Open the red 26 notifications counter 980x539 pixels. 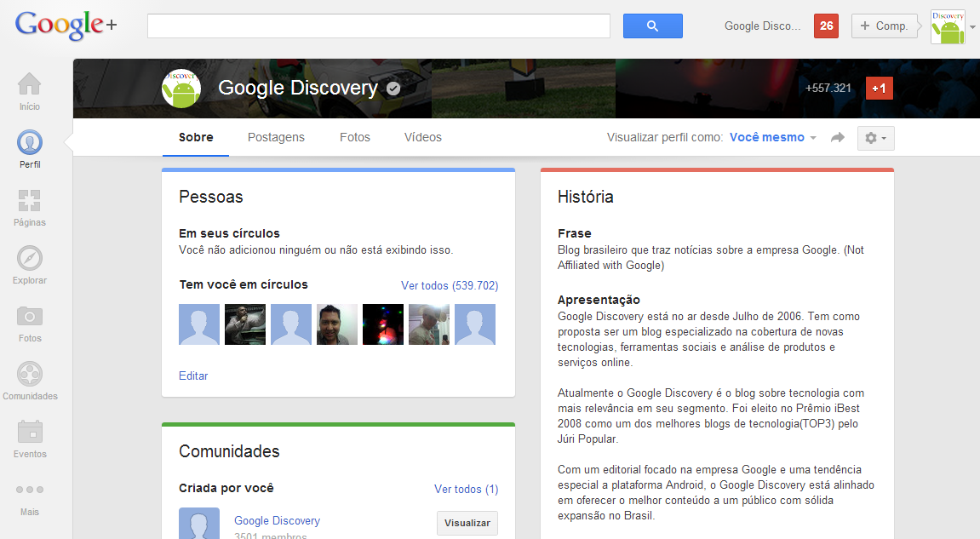pyautogui.click(x=826, y=26)
